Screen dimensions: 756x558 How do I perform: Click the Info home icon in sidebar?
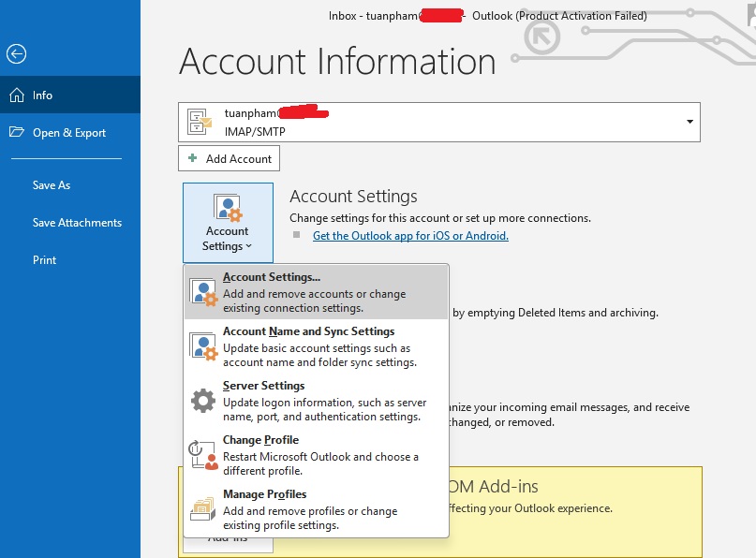pos(16,95)
